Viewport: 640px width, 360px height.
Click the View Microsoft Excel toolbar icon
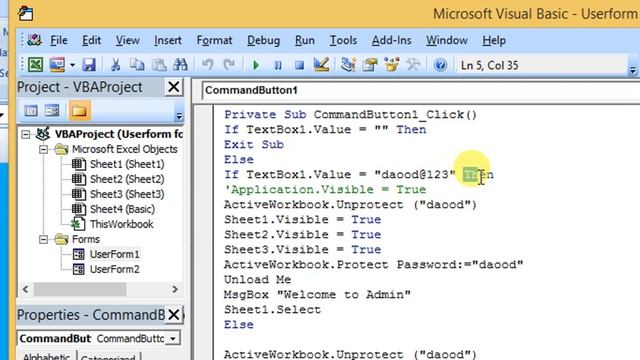(35, 65)
